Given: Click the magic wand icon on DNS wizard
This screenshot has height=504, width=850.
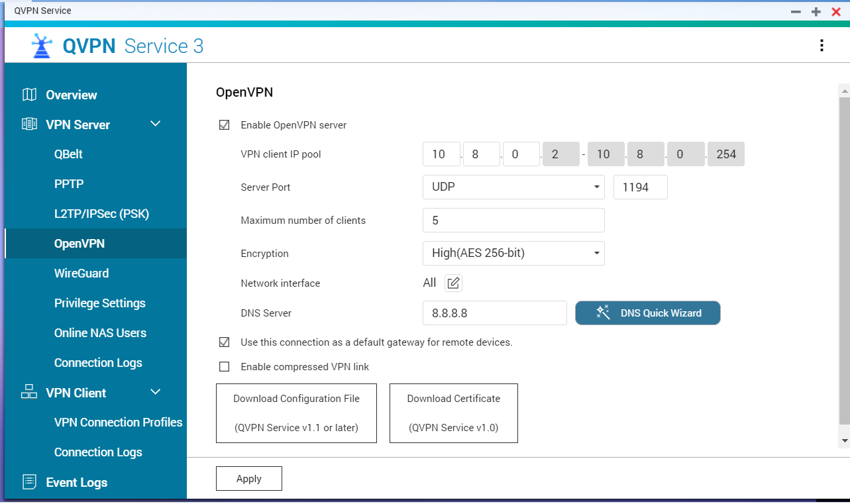Looking at the screenshot, I should click(603, 313).
